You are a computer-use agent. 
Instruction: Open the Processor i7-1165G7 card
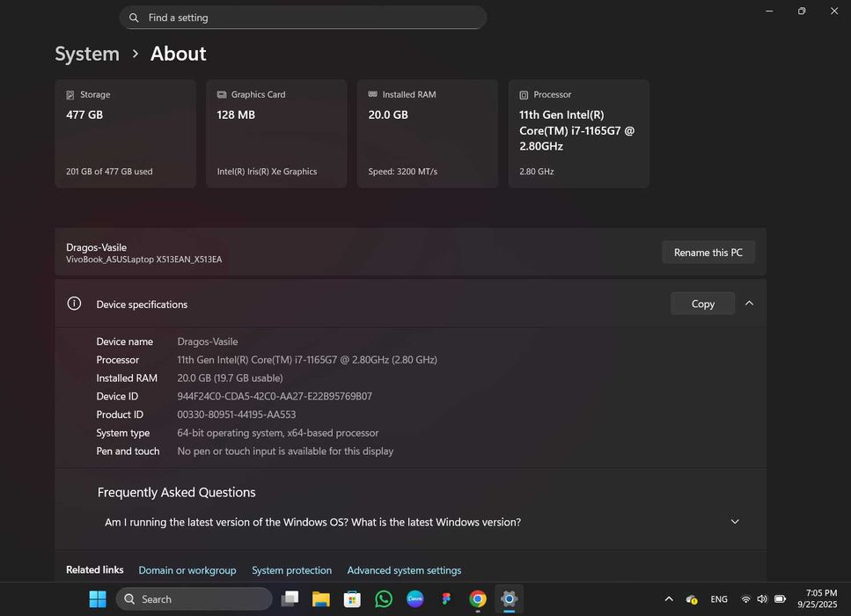[x=578, y=134]
